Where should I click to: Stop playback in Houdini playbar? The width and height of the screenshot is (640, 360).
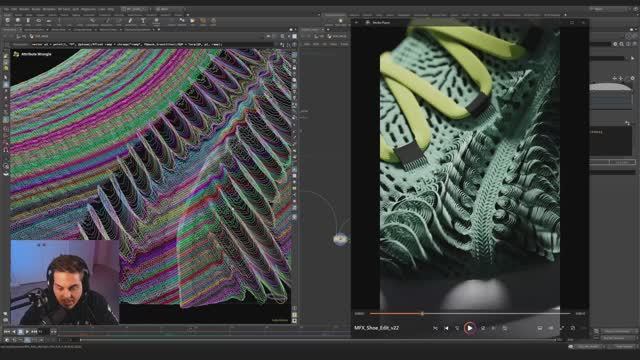click(20, 332)
